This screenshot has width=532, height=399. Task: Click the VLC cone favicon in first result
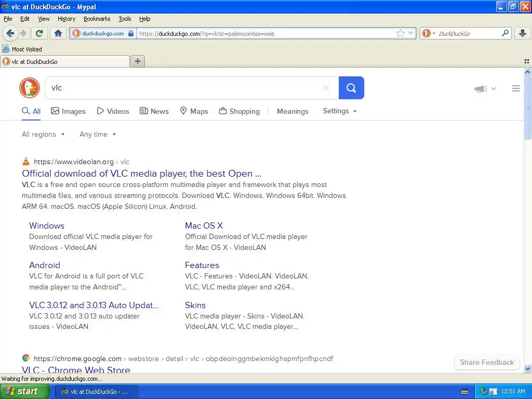pyautogui.click(x=26, y=162)
